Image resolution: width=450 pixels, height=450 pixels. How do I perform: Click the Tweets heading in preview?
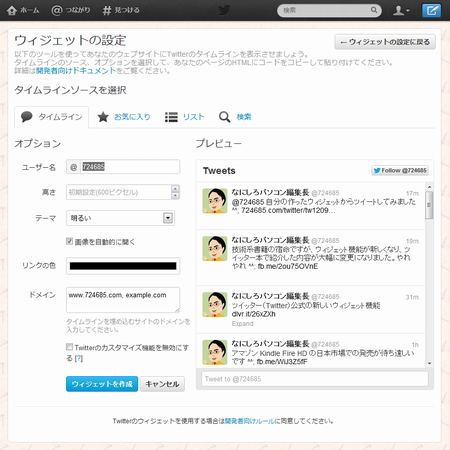point(219,171)
